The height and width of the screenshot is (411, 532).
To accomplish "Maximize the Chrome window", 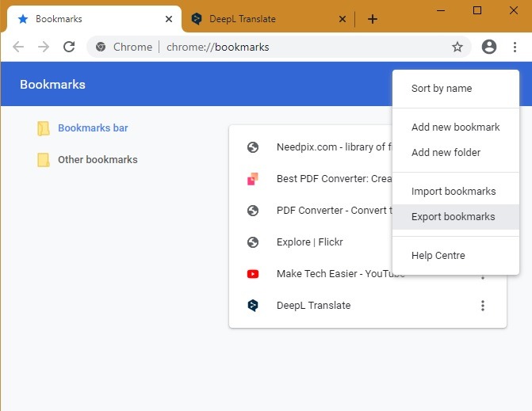I will (477, 10).
